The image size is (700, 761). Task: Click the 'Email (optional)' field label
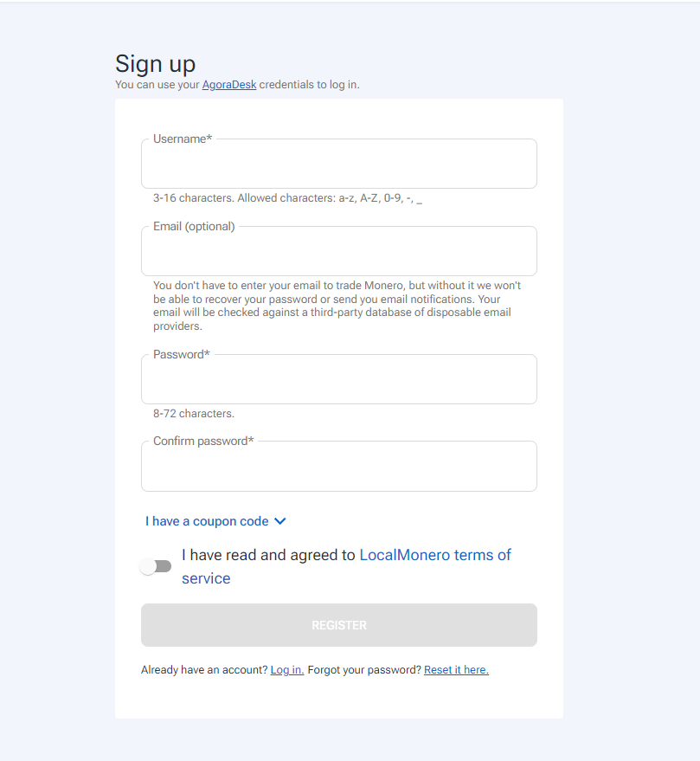pyautogui.click(x=194, y=226)
